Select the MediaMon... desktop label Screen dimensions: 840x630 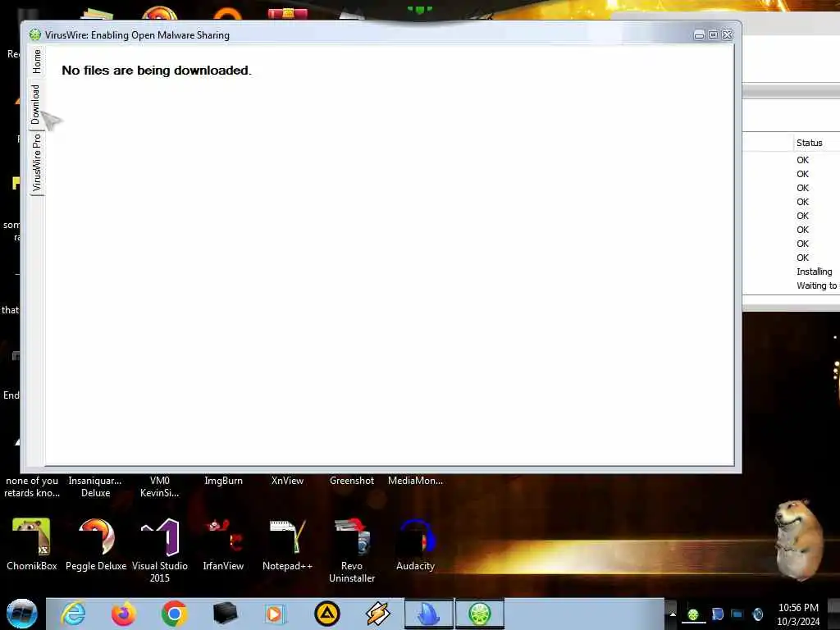point(415,481)
